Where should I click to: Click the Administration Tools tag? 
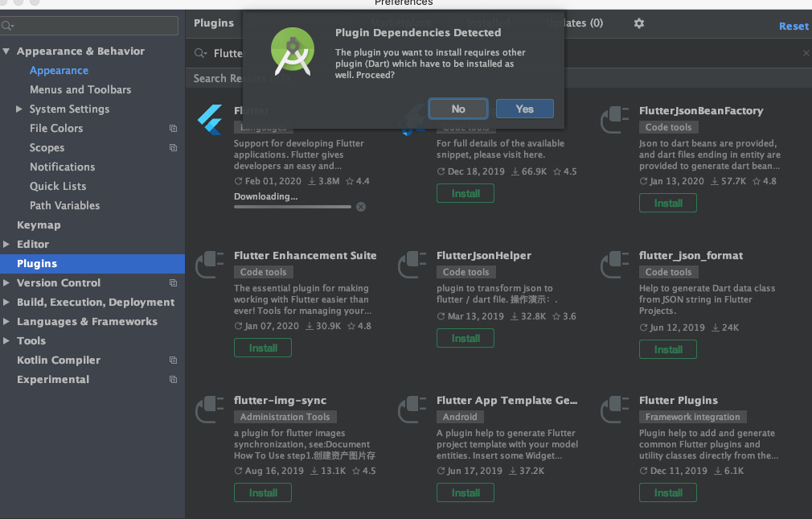pyautogui.click(x=285, y=417)
